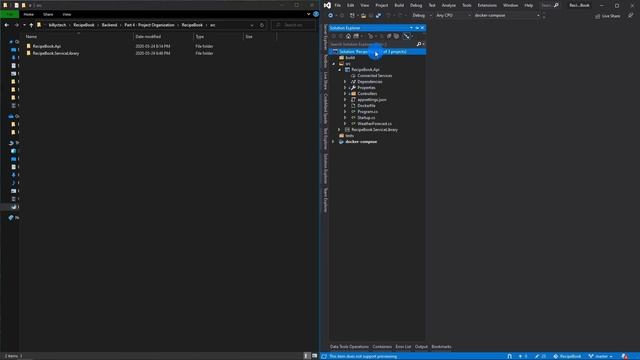Open the Project menu
This screenshot has width=640, height=360.
[x=382, y=5]
